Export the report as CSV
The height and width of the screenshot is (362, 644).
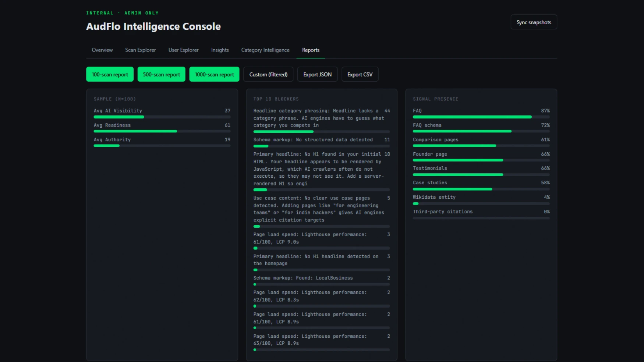coord(360,74)
